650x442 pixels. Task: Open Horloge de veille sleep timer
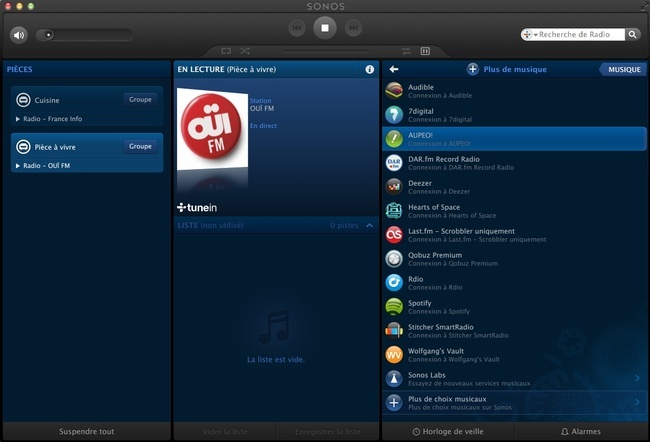(448, 431)
